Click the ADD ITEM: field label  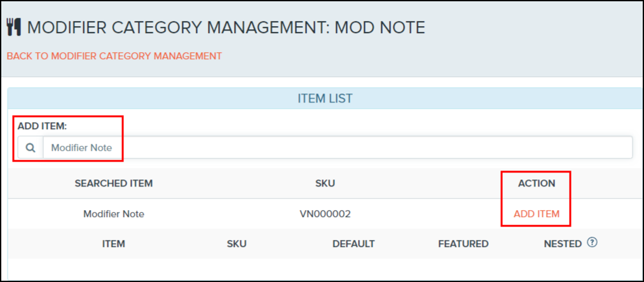tap(43, 126)
